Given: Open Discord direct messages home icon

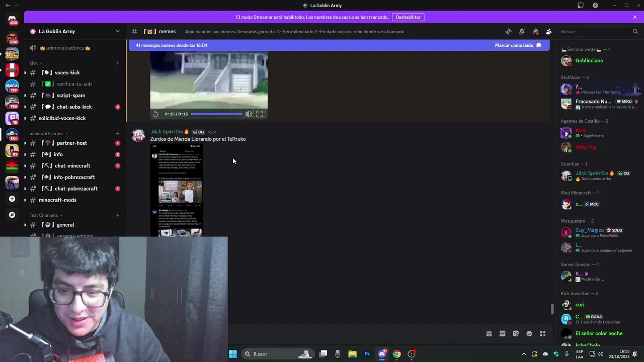Looking at the screenshot, I should tap(12, 20).
